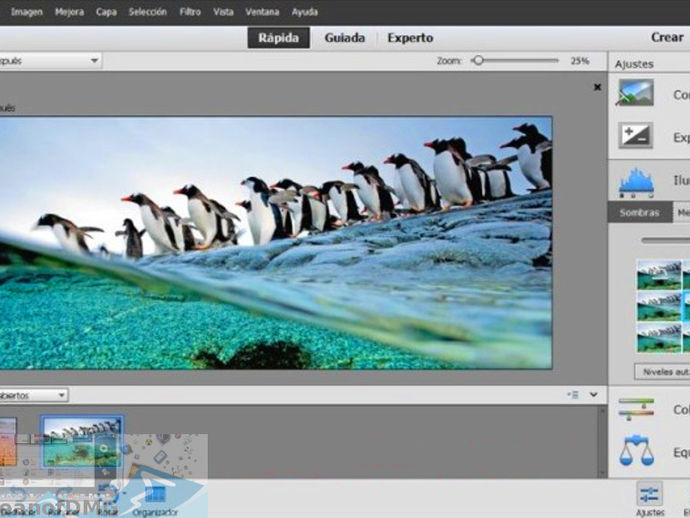The image size is (690, 518).
Task: Open the Organizador button
Action: 155,500
